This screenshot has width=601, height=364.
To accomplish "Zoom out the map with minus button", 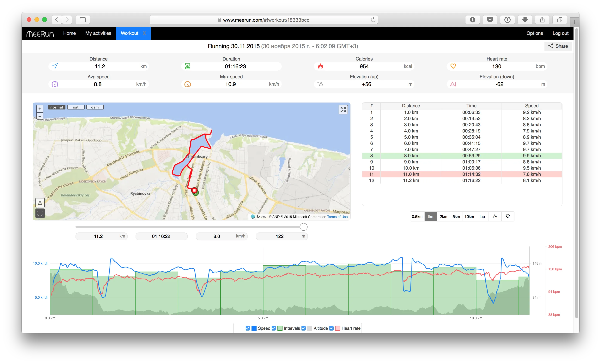I will [40, 116].
